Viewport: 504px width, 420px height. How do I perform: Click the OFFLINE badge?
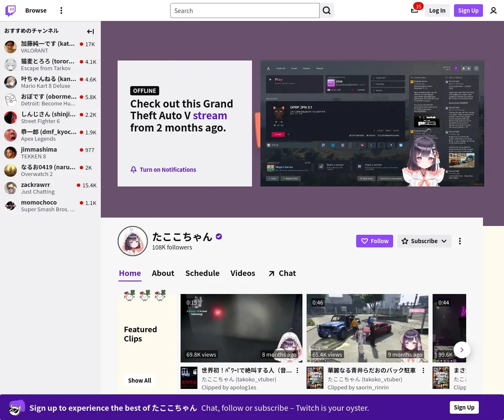coord(144,91)
